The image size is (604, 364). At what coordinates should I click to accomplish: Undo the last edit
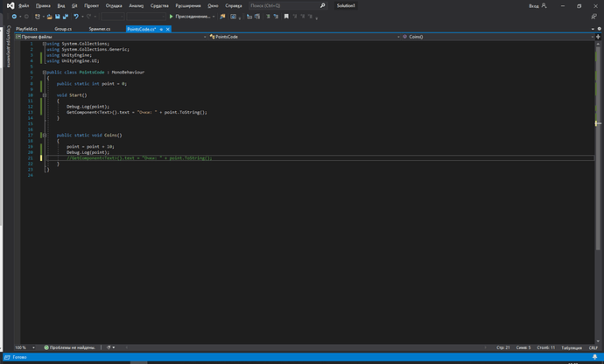click(76, 17)
